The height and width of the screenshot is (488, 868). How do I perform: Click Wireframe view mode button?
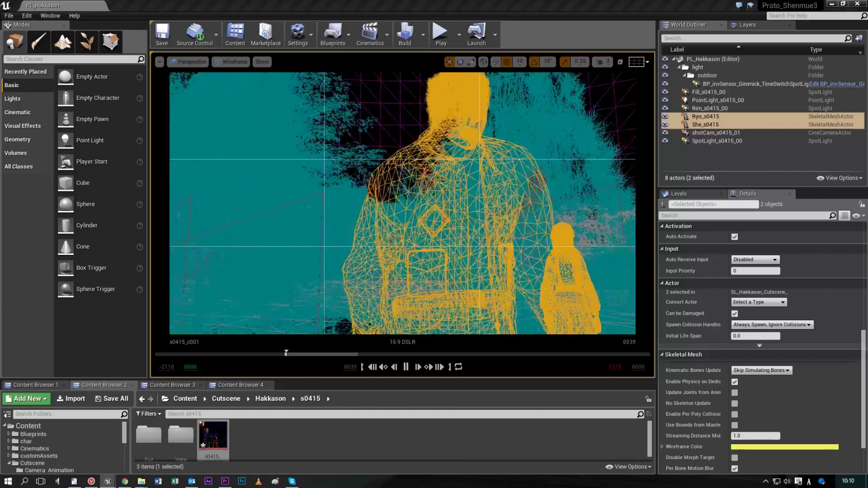(x=231, y=62)
